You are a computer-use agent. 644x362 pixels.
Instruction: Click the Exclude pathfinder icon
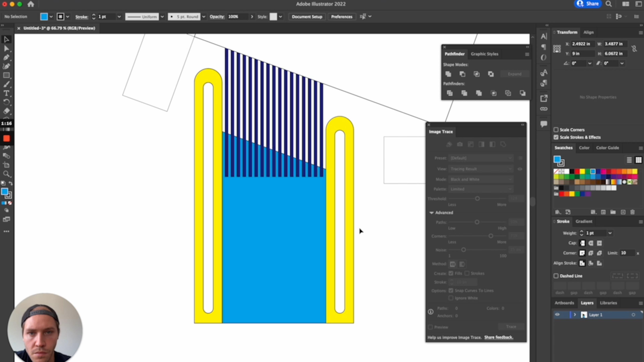tap(491, 74)
